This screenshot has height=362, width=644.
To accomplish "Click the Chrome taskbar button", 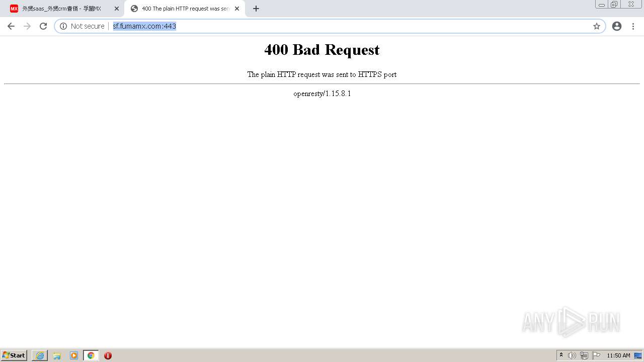I will [91, 355].
